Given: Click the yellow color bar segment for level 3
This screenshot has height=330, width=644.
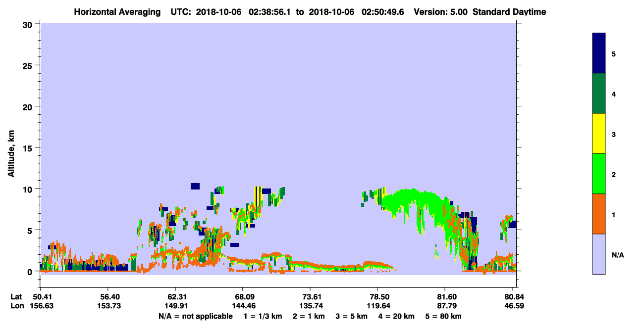Looking at the screenshot, I should click(x=599, y=134).
